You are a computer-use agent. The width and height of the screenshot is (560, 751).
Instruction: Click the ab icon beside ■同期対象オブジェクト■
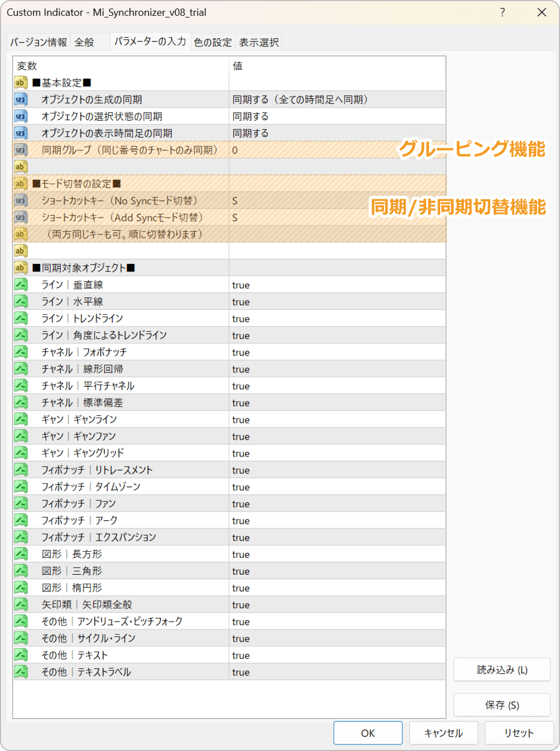(x=20, y=267)
